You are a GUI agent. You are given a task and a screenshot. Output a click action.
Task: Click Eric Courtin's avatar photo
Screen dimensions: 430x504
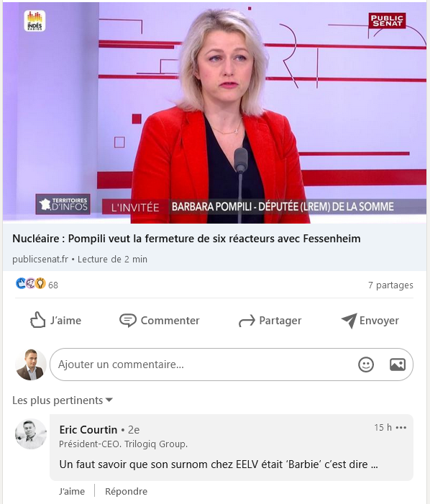(x=31, y=434)
